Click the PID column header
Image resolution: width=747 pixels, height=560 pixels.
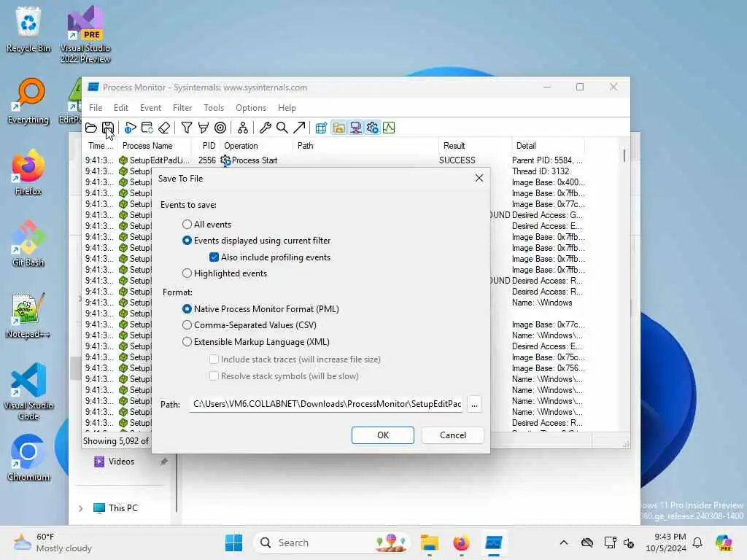pos(206,146)
